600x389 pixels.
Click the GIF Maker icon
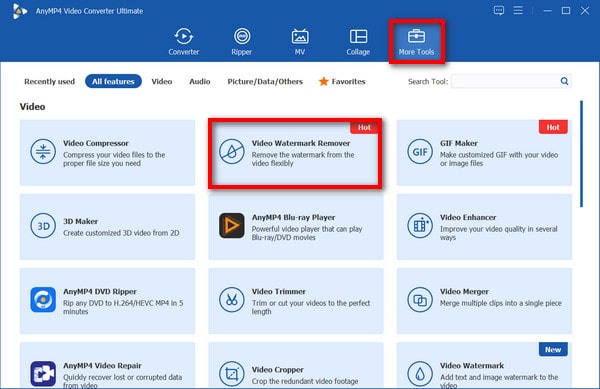click(x=420, y=151)
